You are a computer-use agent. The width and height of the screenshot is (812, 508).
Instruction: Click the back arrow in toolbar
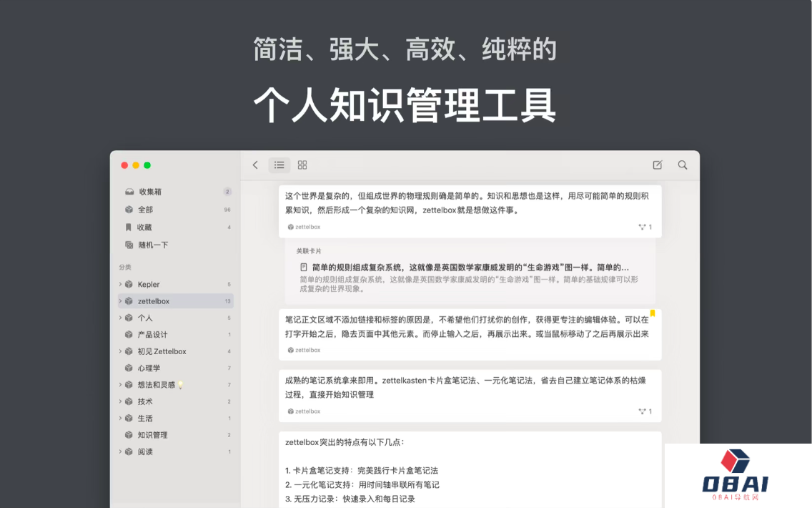(x=255, y=165)
